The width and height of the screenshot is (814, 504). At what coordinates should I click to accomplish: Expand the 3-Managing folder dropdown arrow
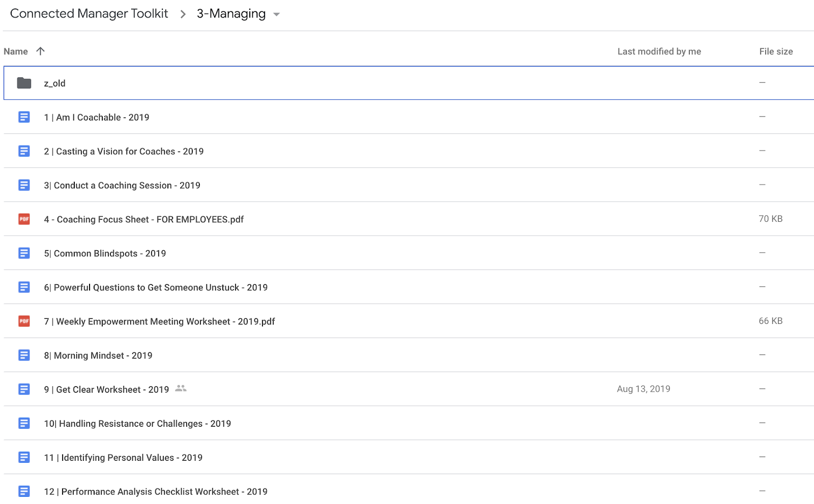click(277, 14)
